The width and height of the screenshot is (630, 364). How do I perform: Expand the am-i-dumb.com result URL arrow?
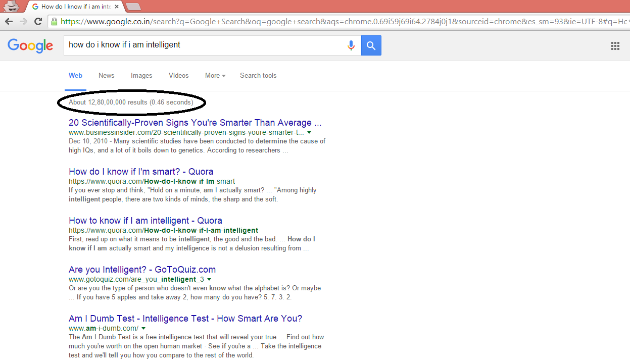tap(143, 328)
